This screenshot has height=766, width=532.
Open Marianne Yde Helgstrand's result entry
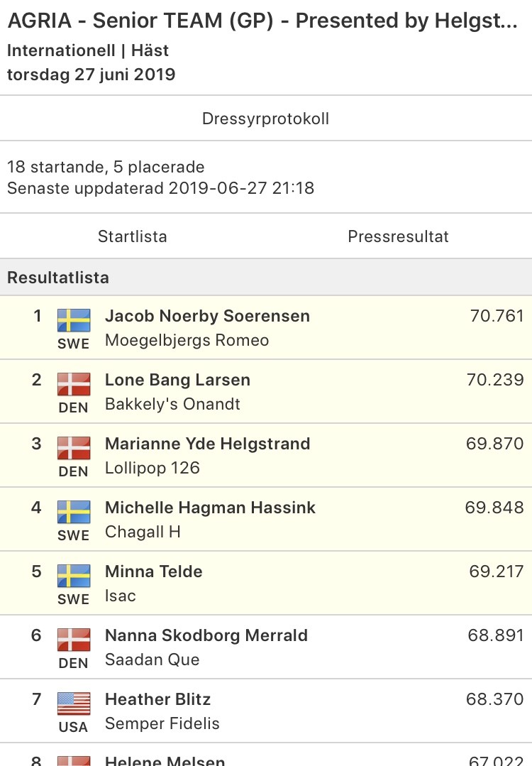266,455
